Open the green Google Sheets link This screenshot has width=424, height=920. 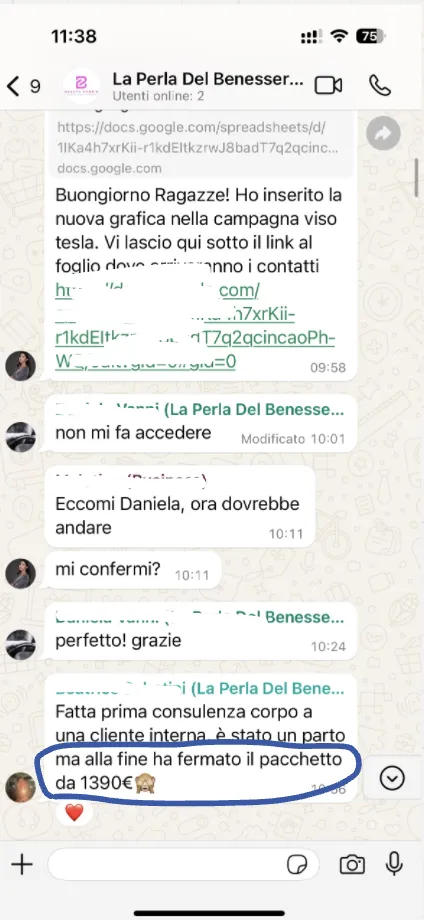pos(195,326)
